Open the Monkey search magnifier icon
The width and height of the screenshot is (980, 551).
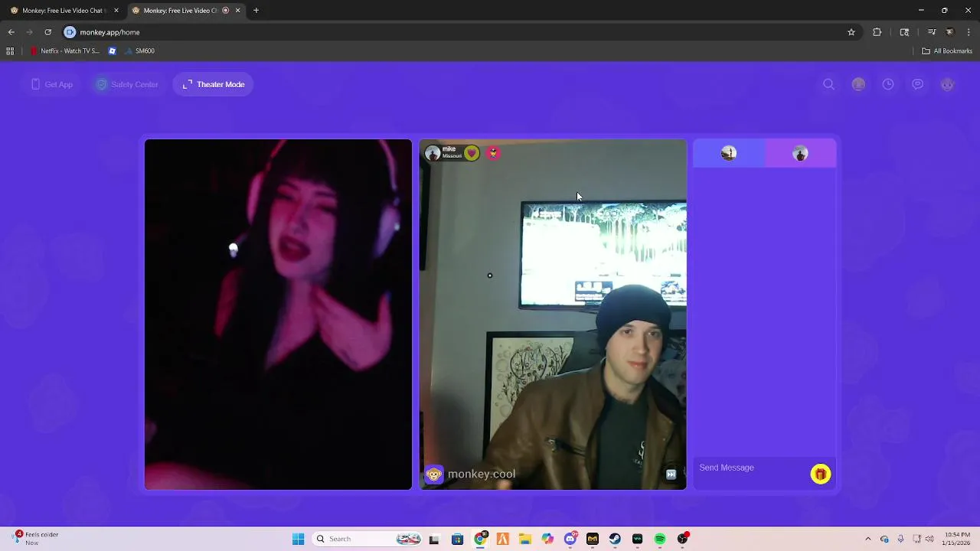[828, 84]
